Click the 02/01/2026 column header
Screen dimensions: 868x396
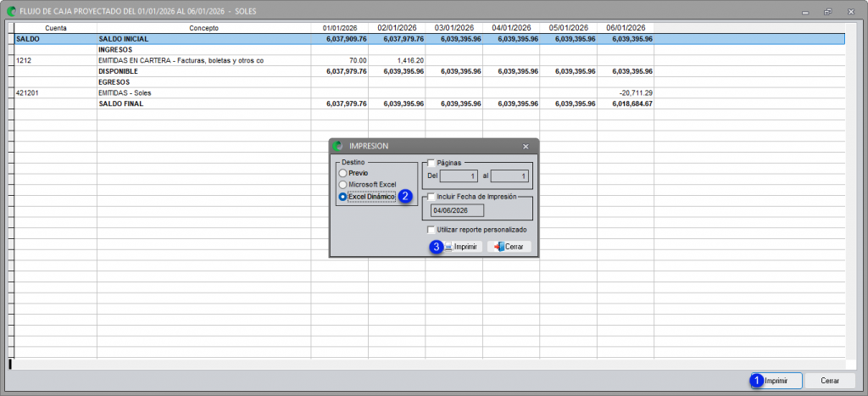397,28
